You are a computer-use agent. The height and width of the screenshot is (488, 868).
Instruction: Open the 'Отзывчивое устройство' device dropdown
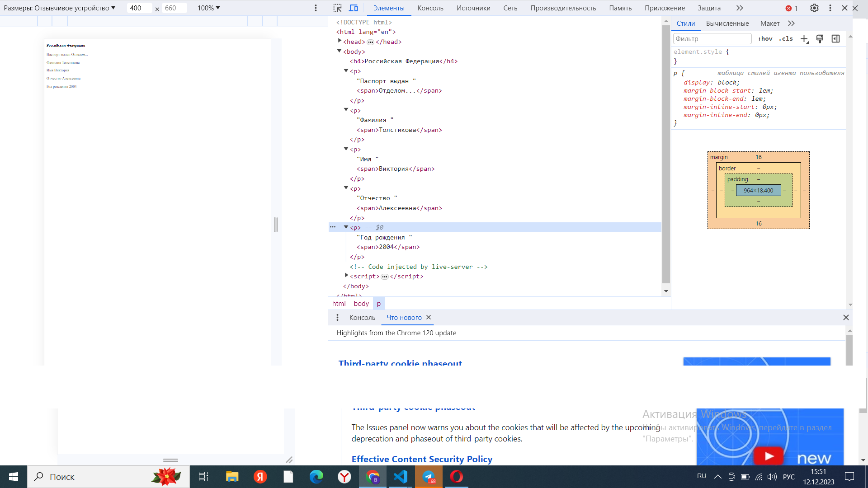[60, 8]
